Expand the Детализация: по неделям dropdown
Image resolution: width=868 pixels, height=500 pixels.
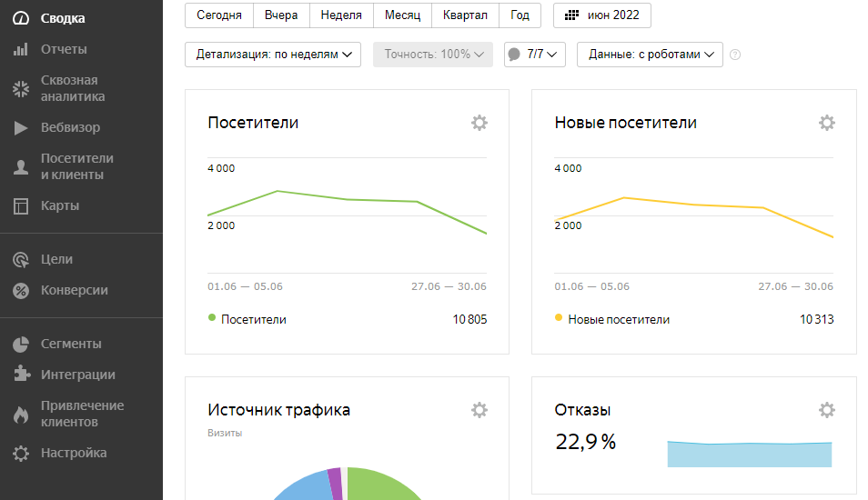[x=273, y=55]
